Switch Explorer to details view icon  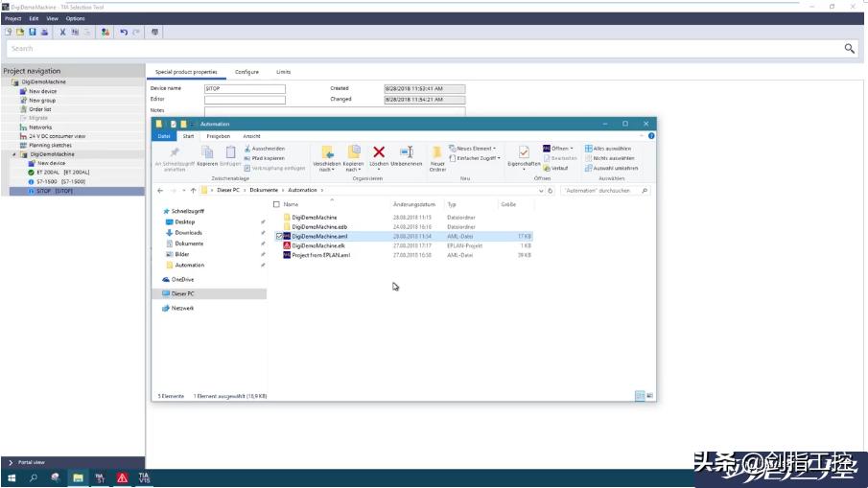pyautogui.click(x=640, y=396)
